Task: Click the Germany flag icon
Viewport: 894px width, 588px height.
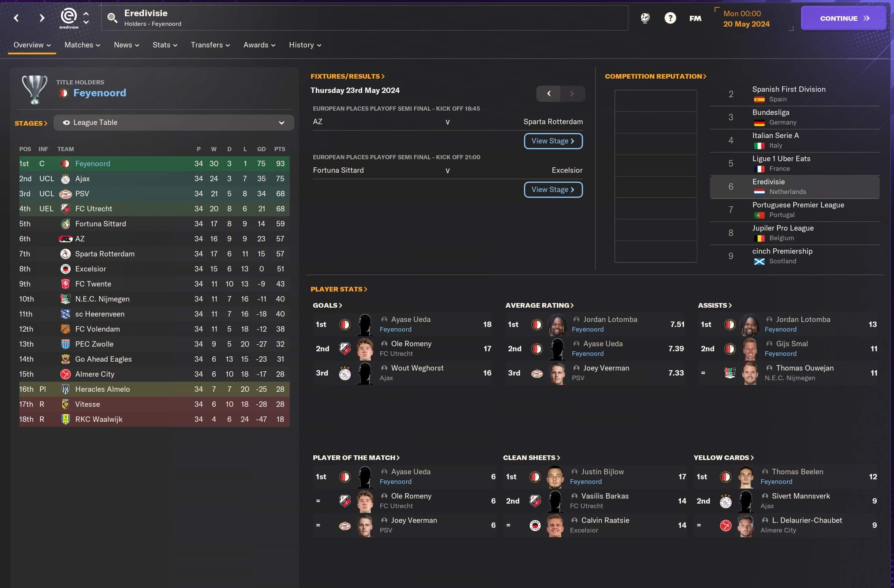Action: pos(759,123)
